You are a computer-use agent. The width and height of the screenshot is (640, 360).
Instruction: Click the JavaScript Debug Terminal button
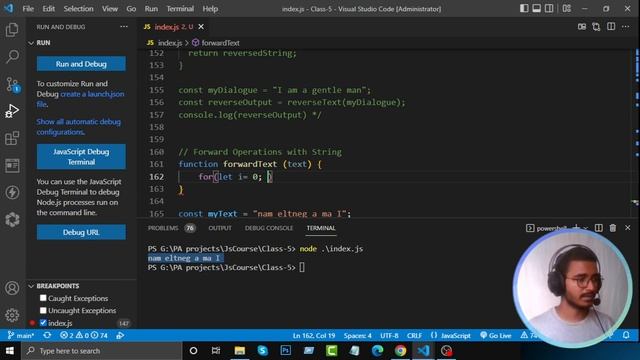[x=81, y=157]
